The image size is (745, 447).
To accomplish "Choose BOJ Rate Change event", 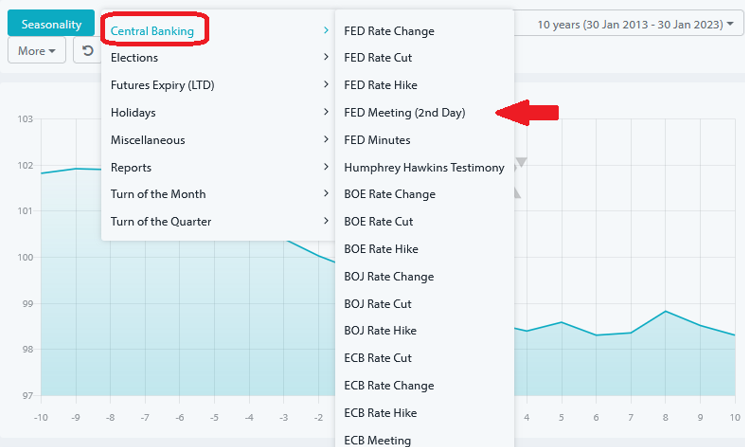I will [x=389, y=276].
